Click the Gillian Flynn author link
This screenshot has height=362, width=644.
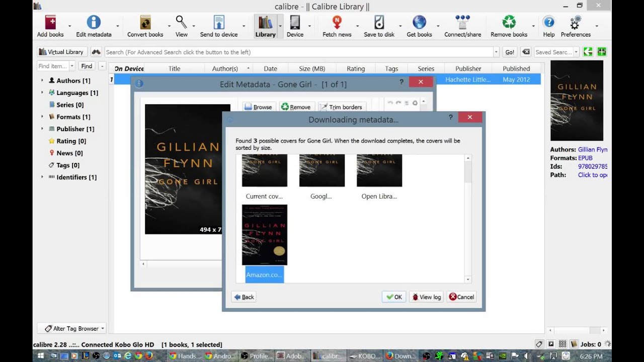tap(593, 149)
